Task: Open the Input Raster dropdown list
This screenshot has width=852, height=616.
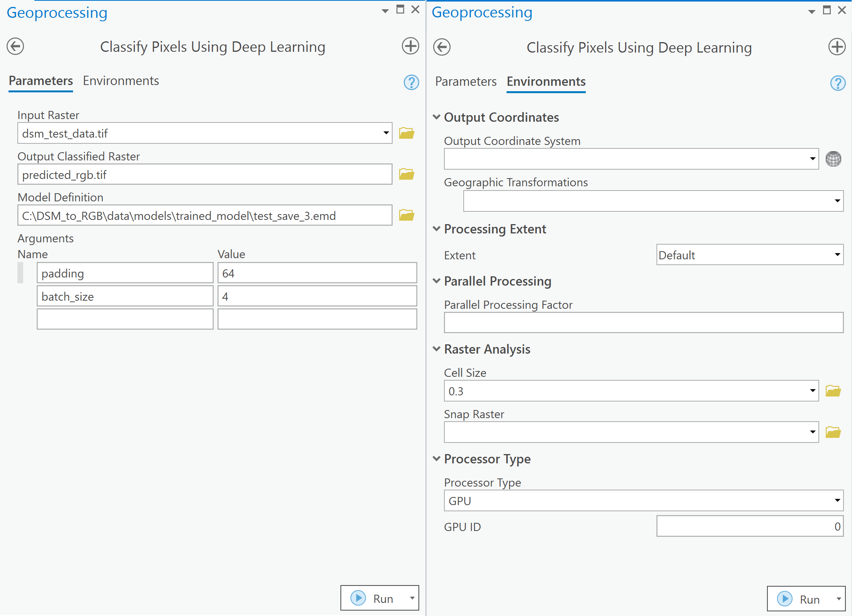Action: [386, 133]
